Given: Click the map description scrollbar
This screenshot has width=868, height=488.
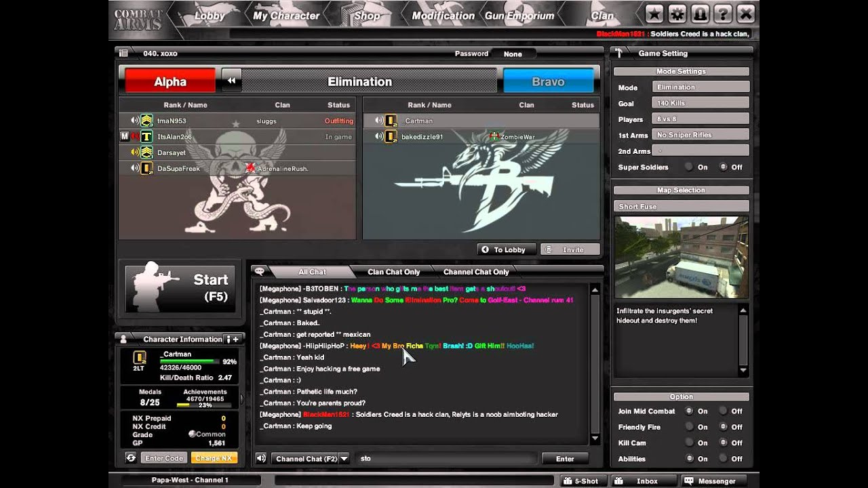Looking at the screenshot, I should coord(743,341).
